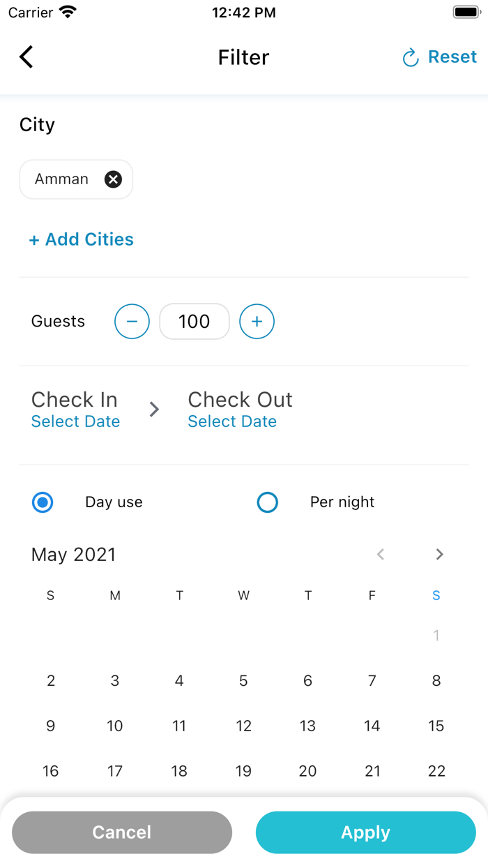Select May 12 in the calendar
Image resolution: width=488 pixels, height=868 pixels.
pyautogui.click(x=243, y=726)
